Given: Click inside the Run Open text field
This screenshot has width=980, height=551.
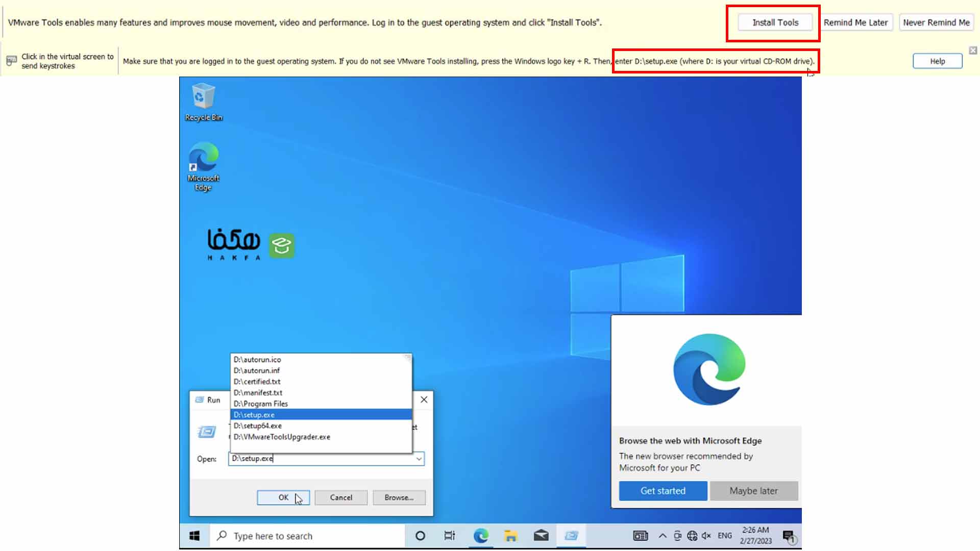Looking at the screenshot, I should (322, 459).
